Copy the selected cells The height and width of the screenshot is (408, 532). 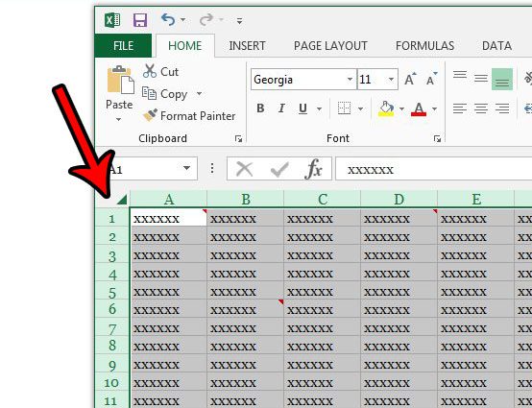click(165, 94)
